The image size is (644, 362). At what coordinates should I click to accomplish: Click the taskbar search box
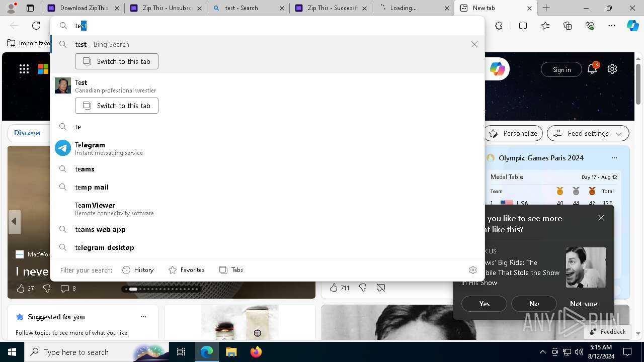point(98,352)
